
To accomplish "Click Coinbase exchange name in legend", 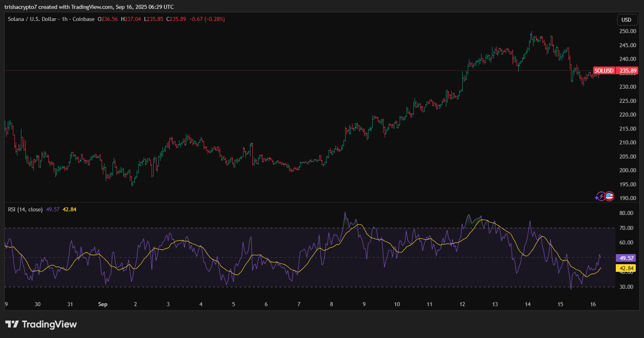I will pos(83,19).
